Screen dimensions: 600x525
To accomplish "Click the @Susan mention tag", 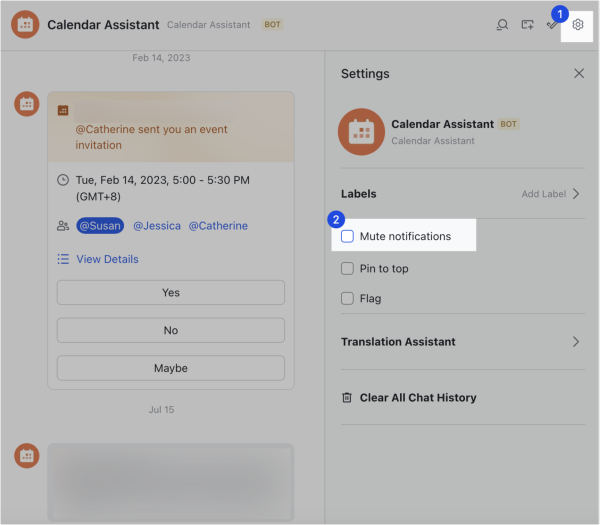I will click(x=99, y=226).
